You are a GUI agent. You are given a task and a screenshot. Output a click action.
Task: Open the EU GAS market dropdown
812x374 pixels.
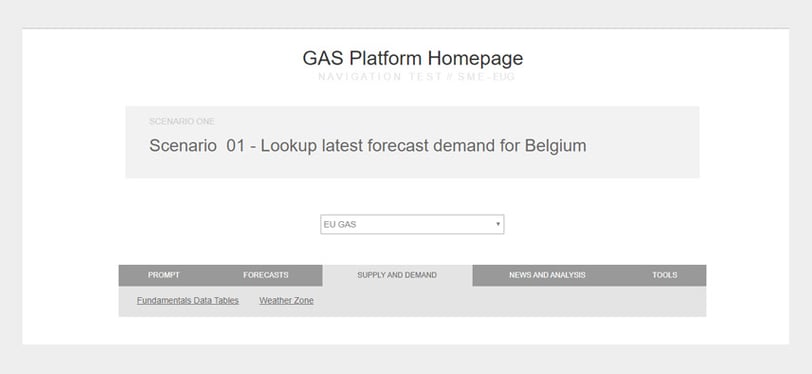[x=412, y=224]
